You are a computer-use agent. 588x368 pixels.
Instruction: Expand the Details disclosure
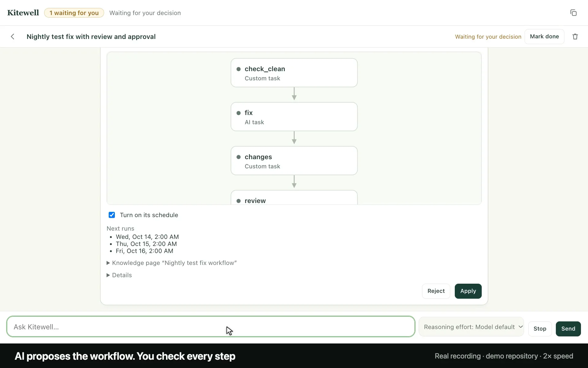[x=119, y=275]
